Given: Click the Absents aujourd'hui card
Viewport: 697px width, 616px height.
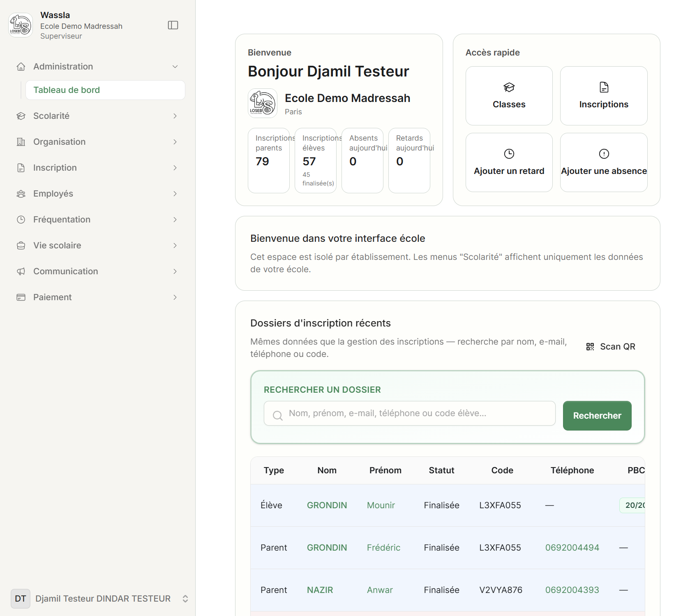Looking at the screenshot, I should [x=362, y=160].
